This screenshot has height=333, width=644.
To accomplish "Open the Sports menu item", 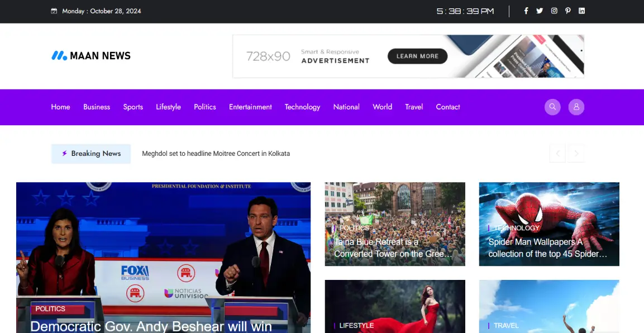I will click(x=133, y=107).
